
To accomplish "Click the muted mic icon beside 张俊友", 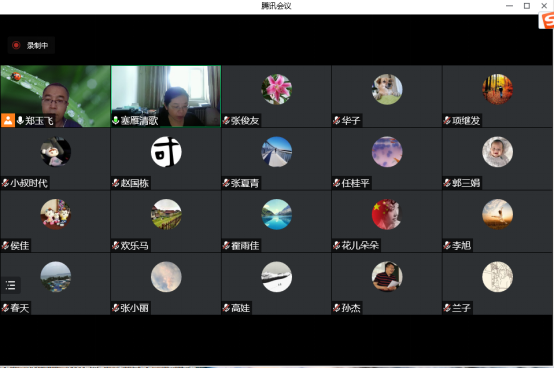I will (226, 121).
